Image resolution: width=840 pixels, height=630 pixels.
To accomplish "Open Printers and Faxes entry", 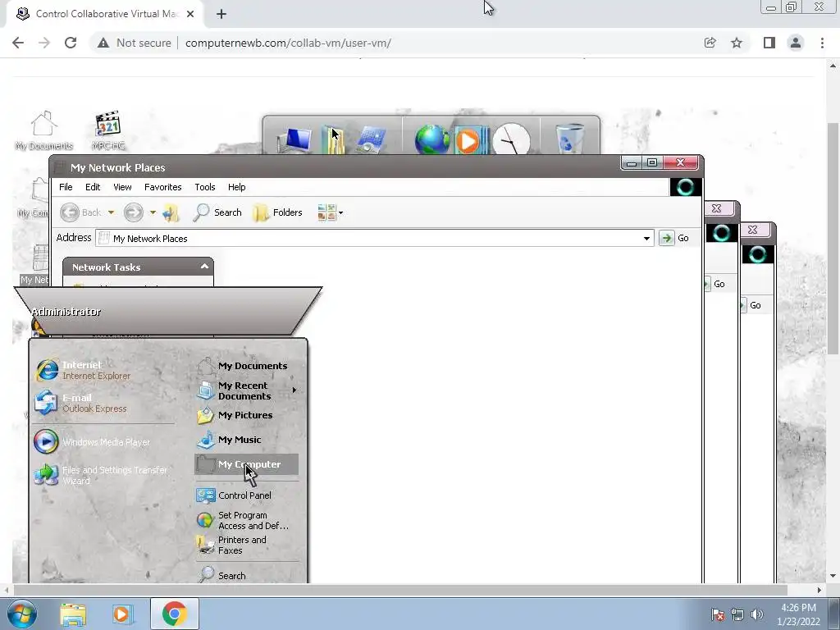I will point(231,545).
